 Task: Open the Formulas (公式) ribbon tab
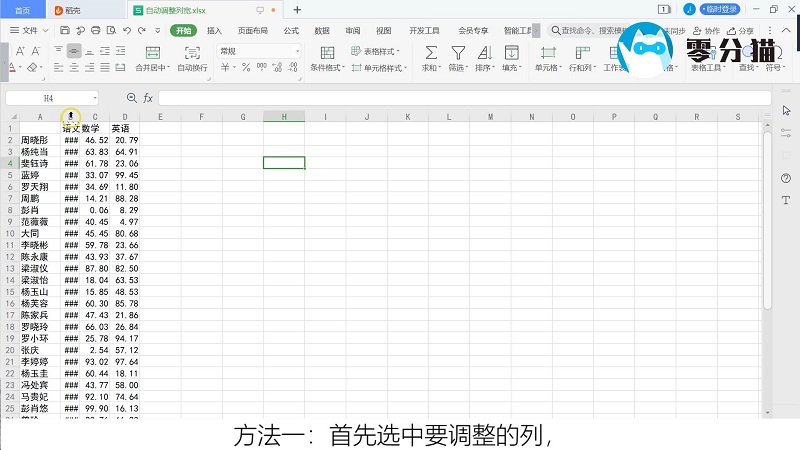[x=291, y=31]
